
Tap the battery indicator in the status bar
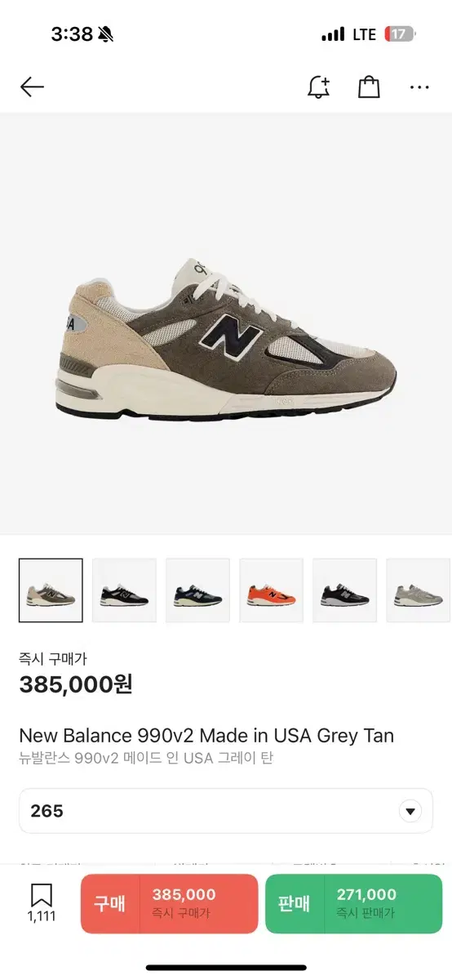[400, 34]
